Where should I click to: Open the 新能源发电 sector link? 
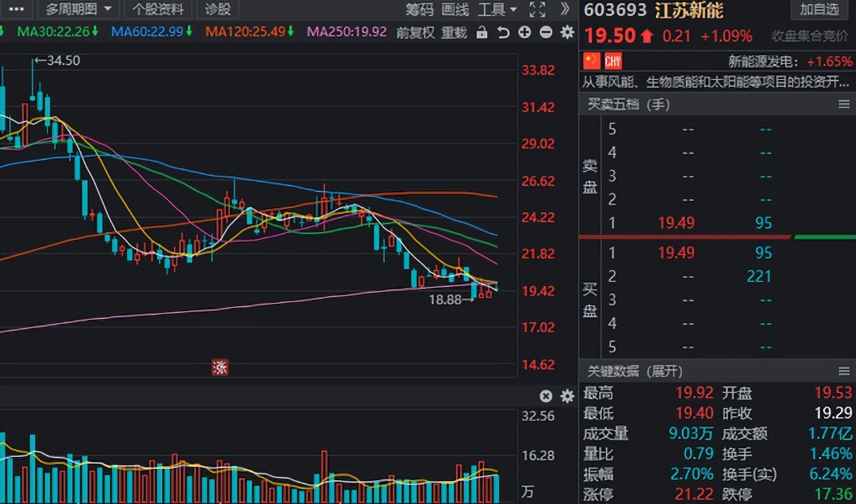[762, 61]
